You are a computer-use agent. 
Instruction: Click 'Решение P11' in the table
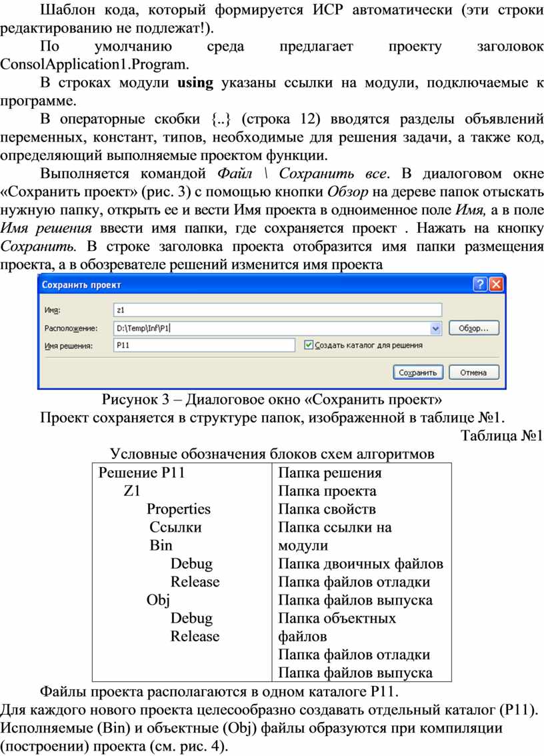coord(141,472)
